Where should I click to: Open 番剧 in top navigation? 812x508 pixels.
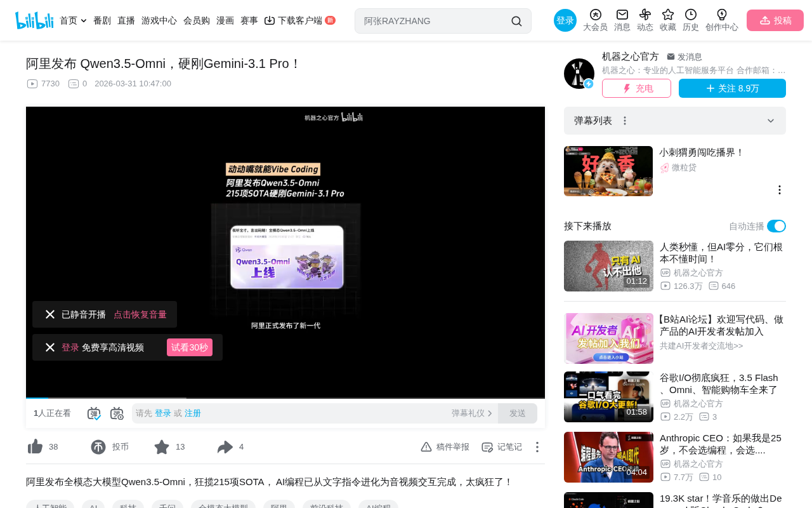[x=102, y=20]
